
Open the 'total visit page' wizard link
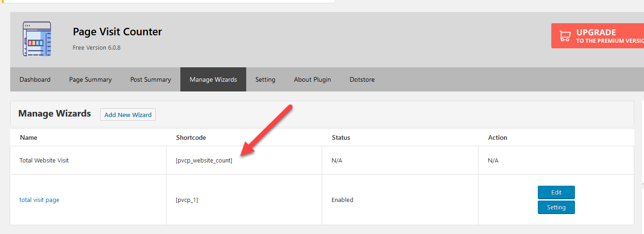coord(39,200)
